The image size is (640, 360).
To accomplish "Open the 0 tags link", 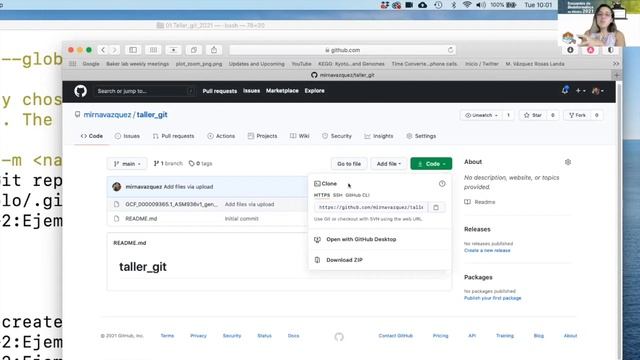I will [200, 164].
